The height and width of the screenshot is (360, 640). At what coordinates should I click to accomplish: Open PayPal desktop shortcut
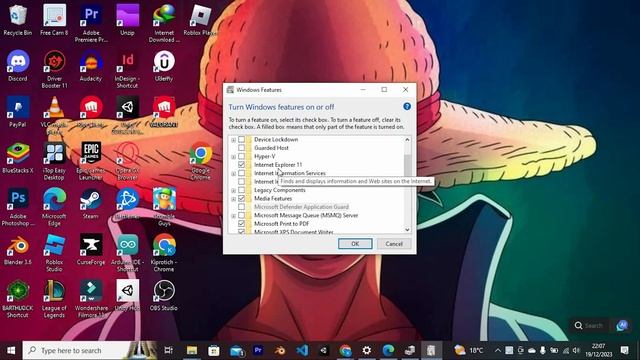click(x=18, y=112)
